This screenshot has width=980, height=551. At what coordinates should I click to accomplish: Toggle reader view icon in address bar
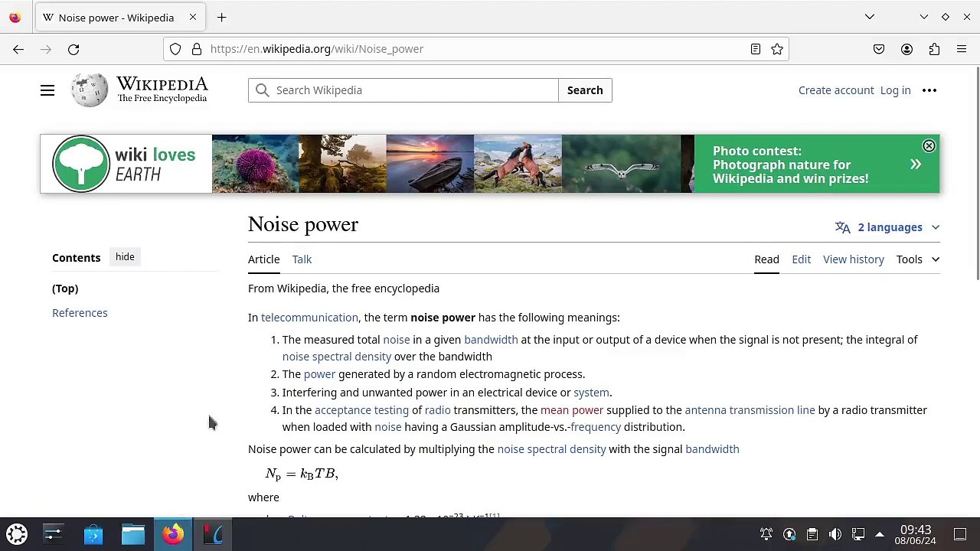click(x=756, y=49)
